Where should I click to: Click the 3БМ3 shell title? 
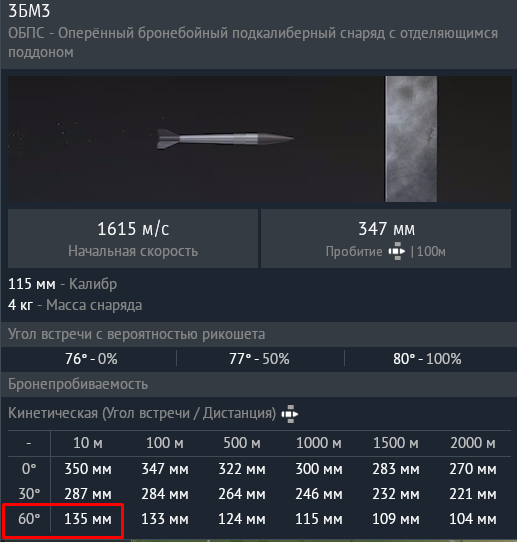point(29,11)
